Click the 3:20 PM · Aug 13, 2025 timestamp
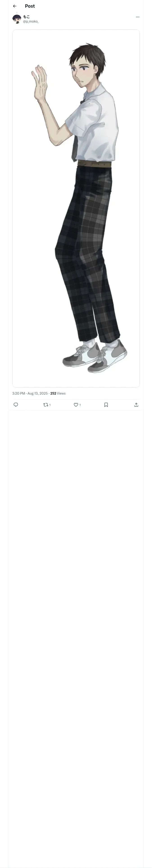Image resolution: width=152 pixels, height=868 pixels. coord(30,393)
